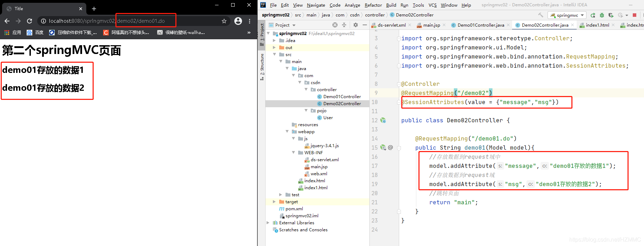Rerun the springmvc configuration
644x246 pixels.
pyautogui.click(x=593, y=15)
